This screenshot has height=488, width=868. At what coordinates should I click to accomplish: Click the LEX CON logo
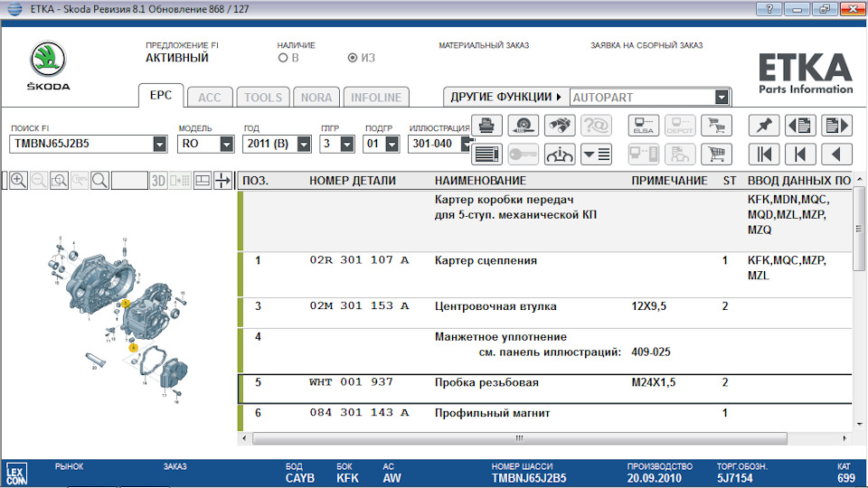click(x=16, y=474)
